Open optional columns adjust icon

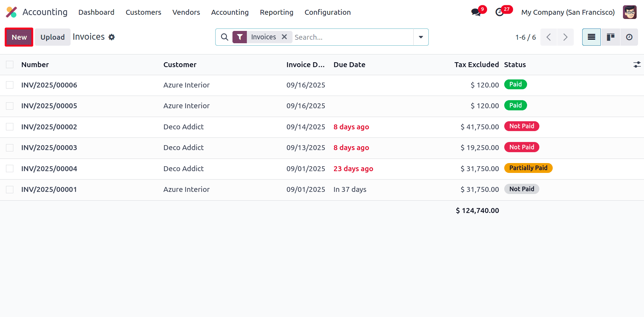tap(637, 65)
